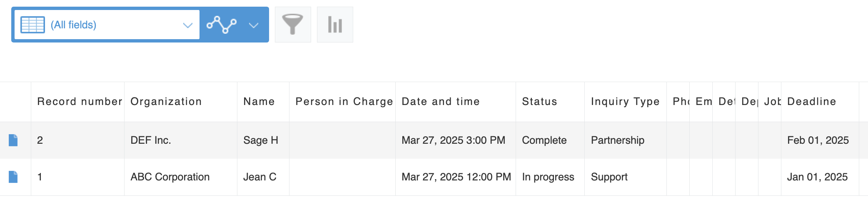Click the table list view icon
This screenshot has height=210, width=868.
click(x=32, y=25)
